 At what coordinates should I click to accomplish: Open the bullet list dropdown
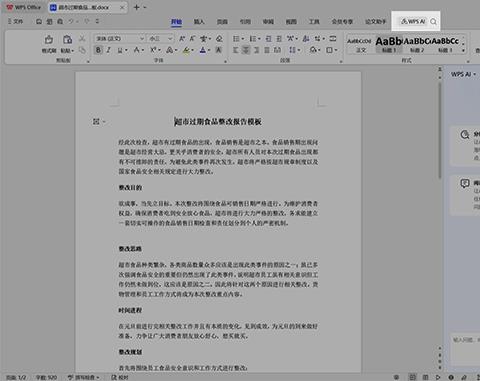tap(243, 39)
